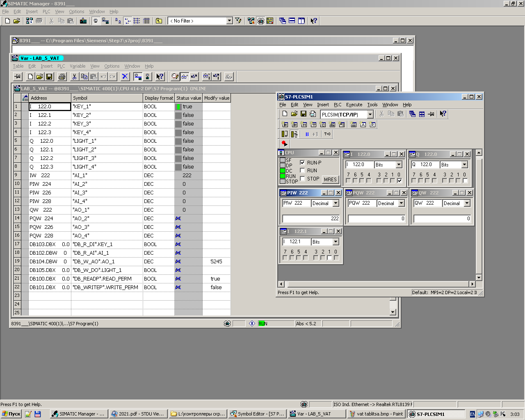Toggle bit 0 checkbox of Q 122.0 panel
Image resolution: width=525 pixels, height=420 pixels.
pyautogui.click(x=465, y=180)
